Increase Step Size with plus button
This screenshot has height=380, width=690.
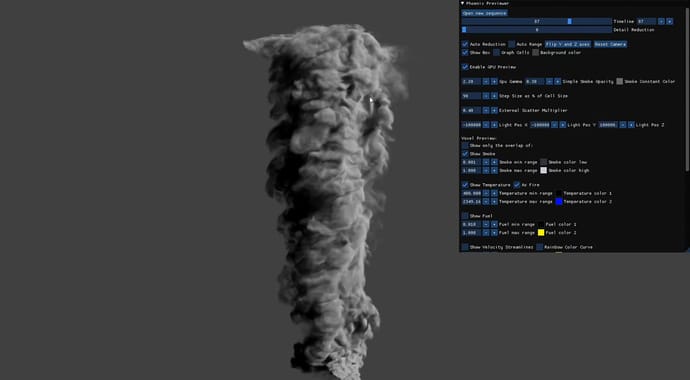494,96
